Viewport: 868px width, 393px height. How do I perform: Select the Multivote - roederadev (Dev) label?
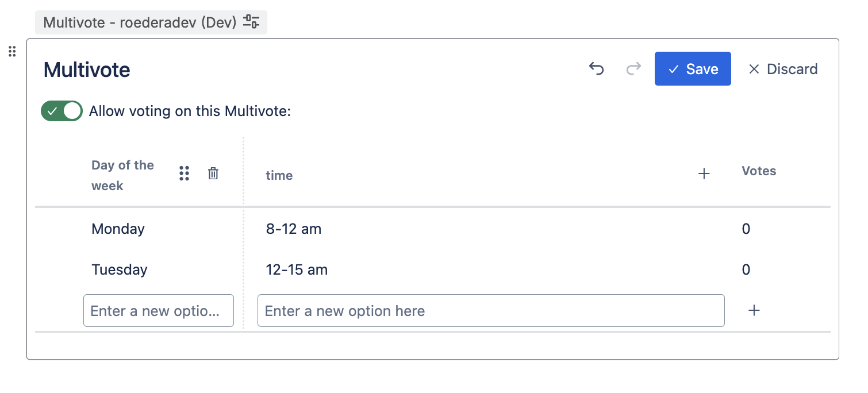coord(140,22)
